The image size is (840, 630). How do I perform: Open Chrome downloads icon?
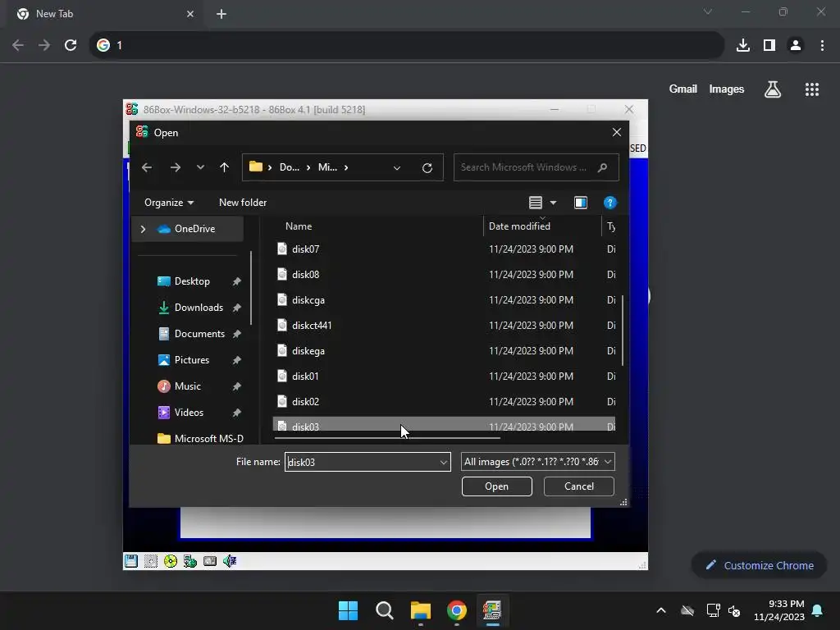coord(743,45)
